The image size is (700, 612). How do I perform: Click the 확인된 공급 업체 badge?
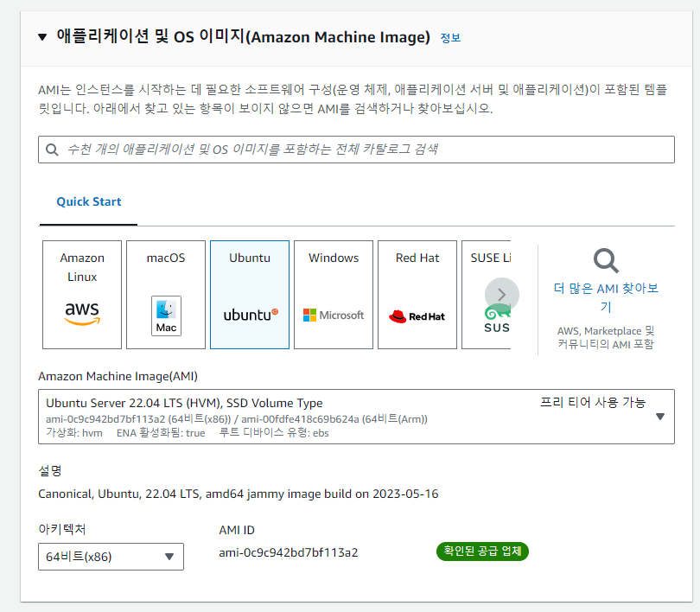click(x=482, y=551)
